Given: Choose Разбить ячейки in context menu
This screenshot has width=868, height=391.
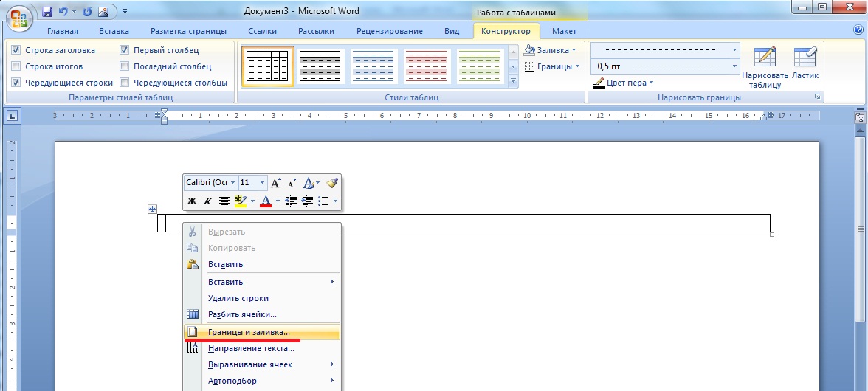Looking at the screenshot, I should [261, 314].
